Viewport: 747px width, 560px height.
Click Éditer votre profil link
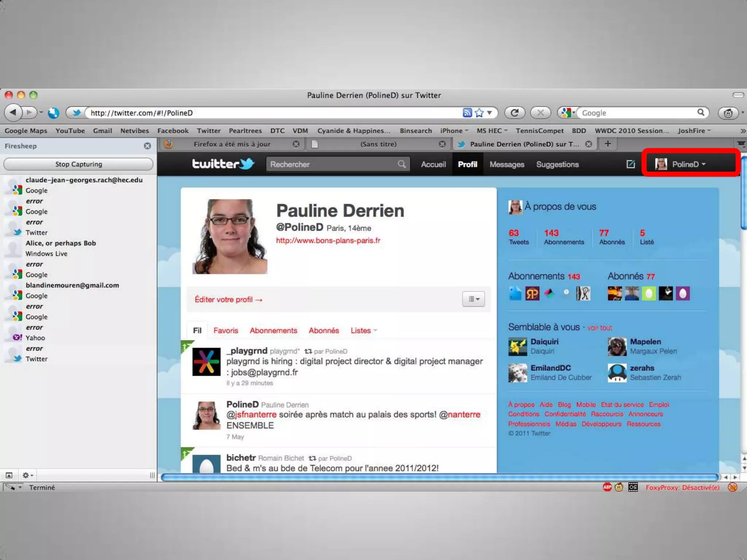point(228,299)
